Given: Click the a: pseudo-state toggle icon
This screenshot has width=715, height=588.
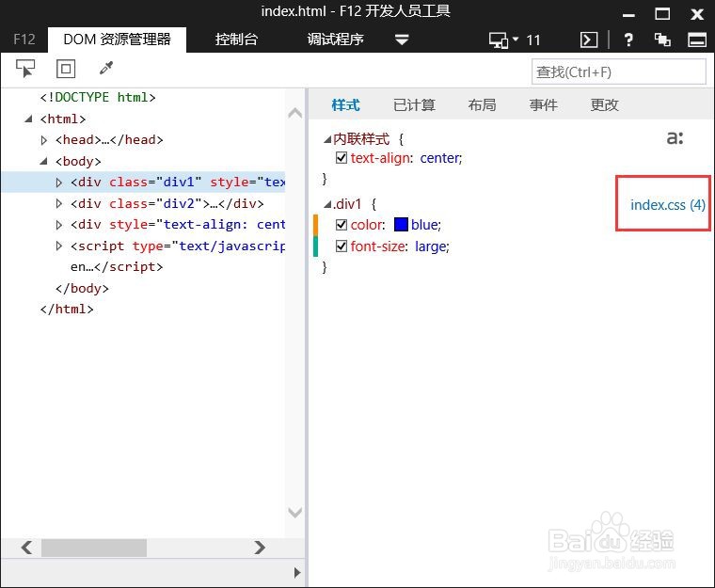Looking at the screenshot, I should pyautogui.click(x=675, y=137).
